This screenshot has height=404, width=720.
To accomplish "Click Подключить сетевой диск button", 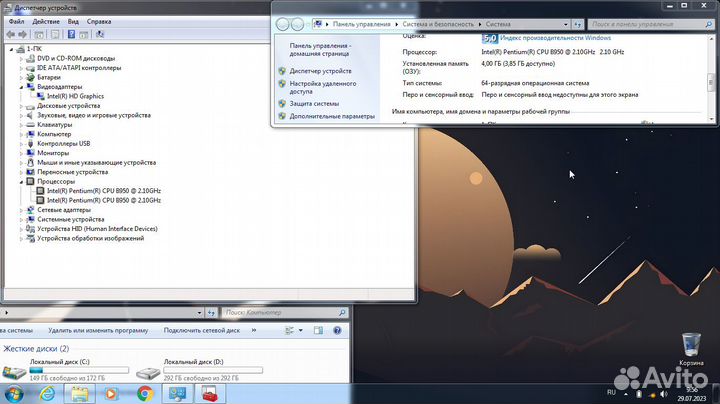I will point(202,330).
